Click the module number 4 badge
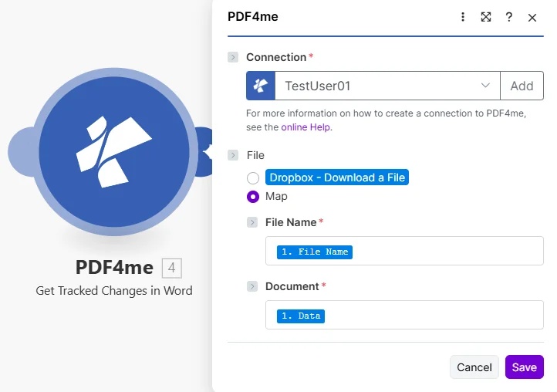Screen dimensions: 557x392 (172, 268)
